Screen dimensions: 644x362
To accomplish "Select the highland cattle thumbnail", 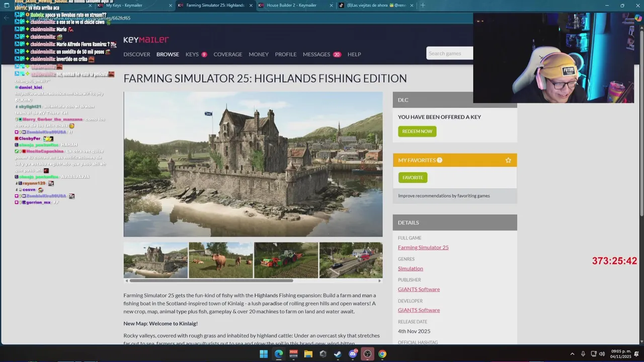I will coord(221,260).
